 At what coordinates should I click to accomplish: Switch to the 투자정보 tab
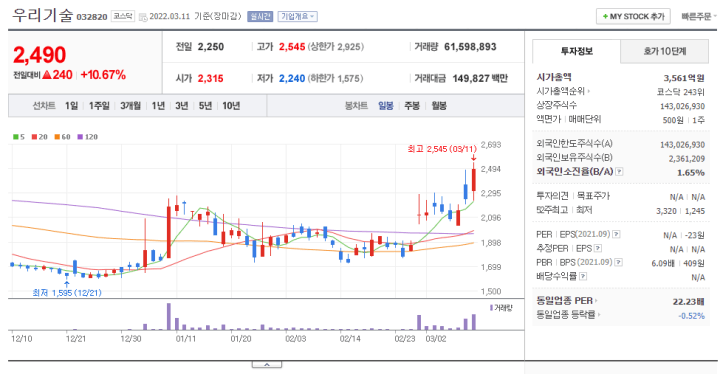pos(576,51)
